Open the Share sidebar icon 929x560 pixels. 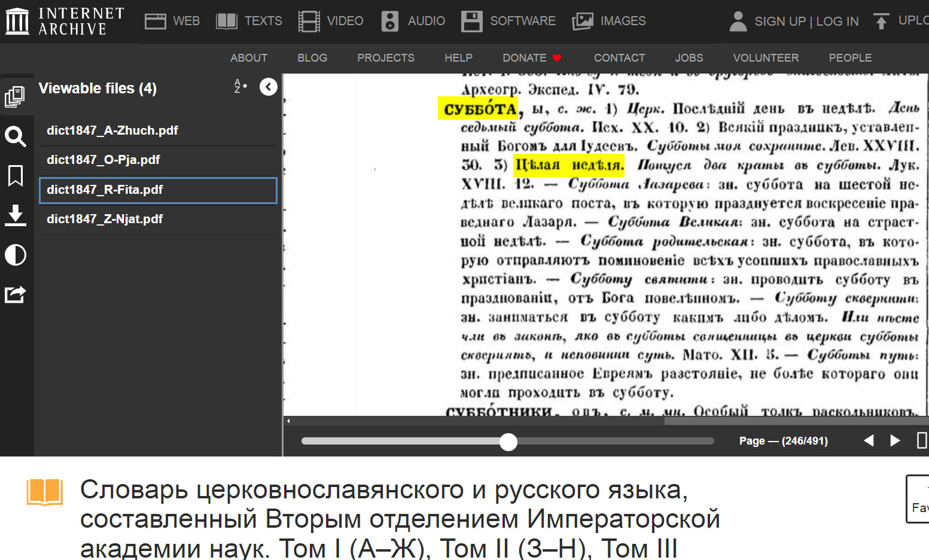coord(16,294)
